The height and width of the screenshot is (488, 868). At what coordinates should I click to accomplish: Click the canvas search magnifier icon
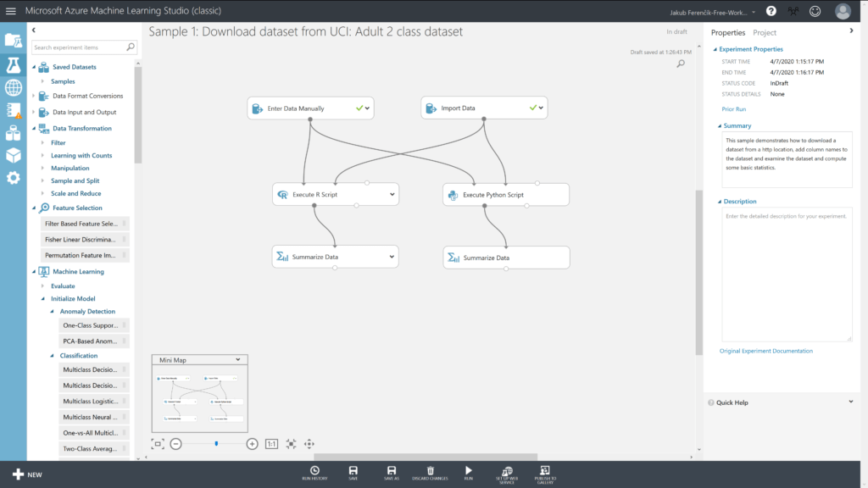[x=681, y=64]
